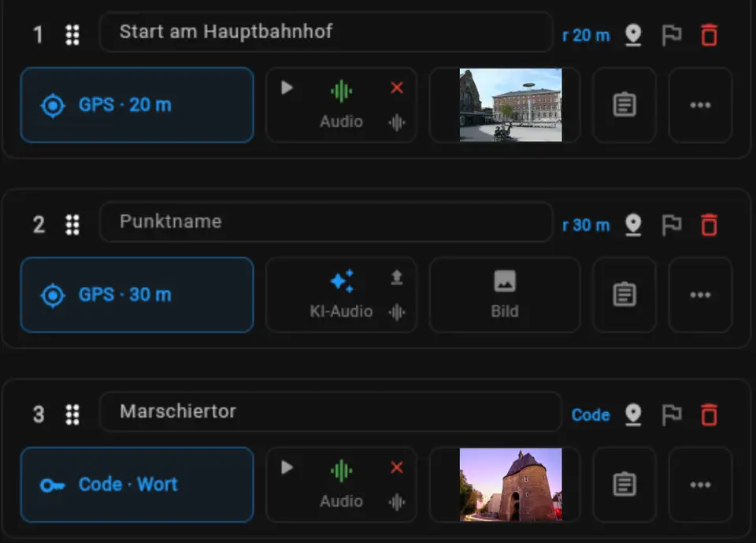Delete point 1 with the trash icon

click(709, 35)
